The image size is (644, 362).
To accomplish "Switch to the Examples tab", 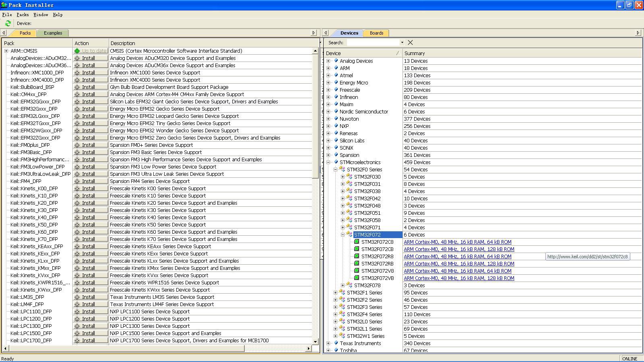I will tap(53, 33).
